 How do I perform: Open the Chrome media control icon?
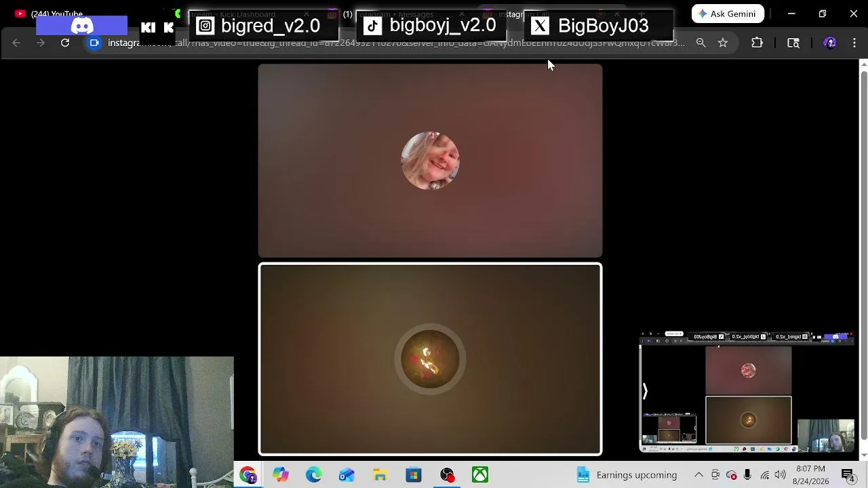[x=793, y=43]
